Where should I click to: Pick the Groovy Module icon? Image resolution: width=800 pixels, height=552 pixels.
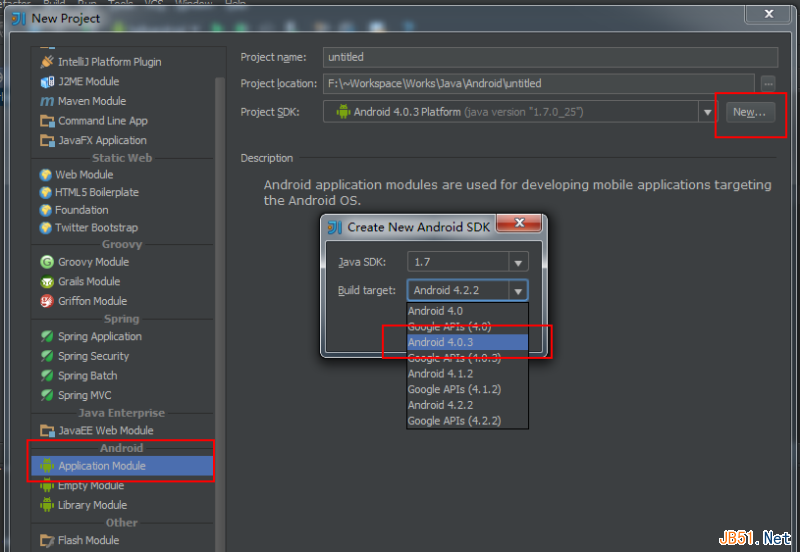47,262
